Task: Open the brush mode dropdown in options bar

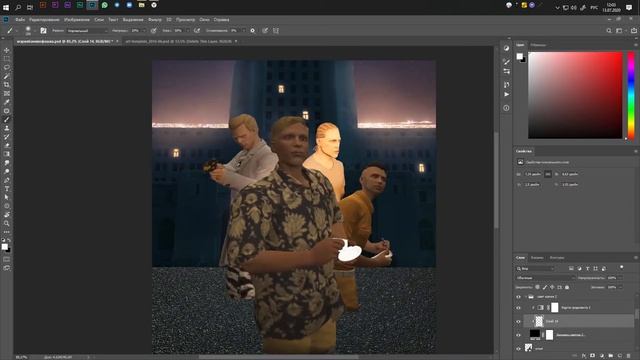Action: 87,31
